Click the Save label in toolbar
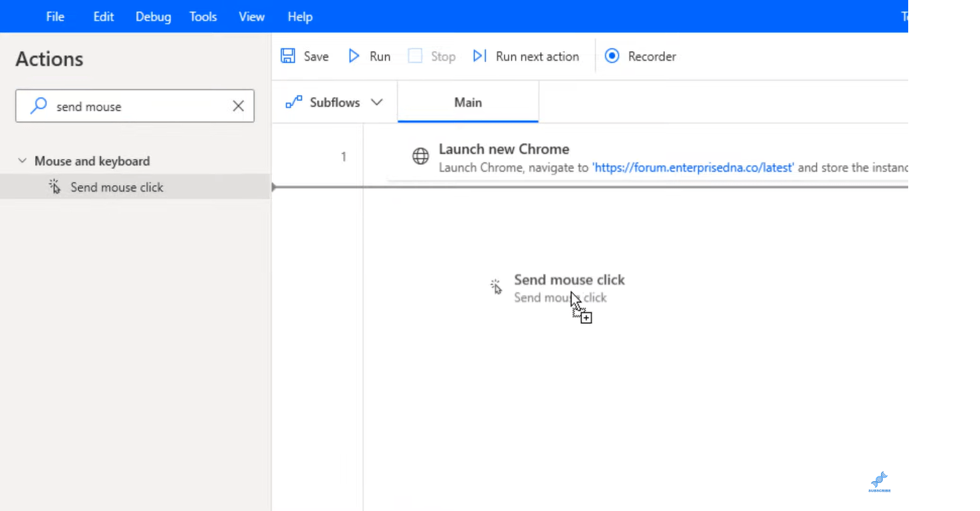Screen dimensions: 980x511 (316, 57)
